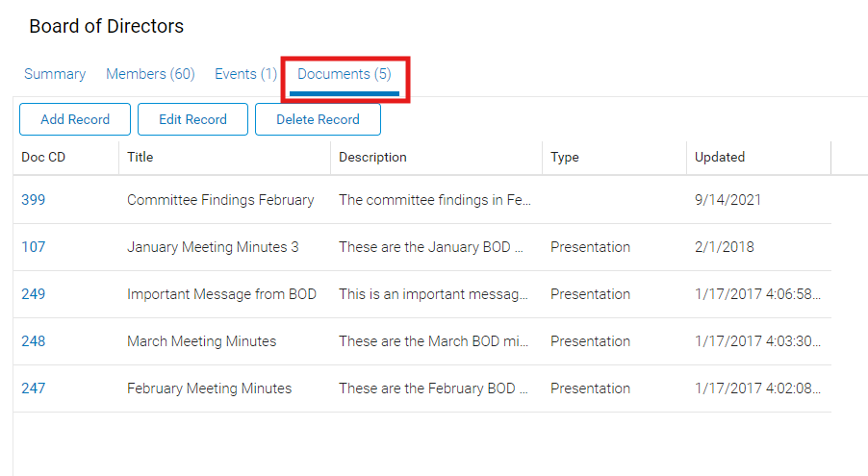Click the Edit Record button
This screenshot has height=476, width=868.
192,119
